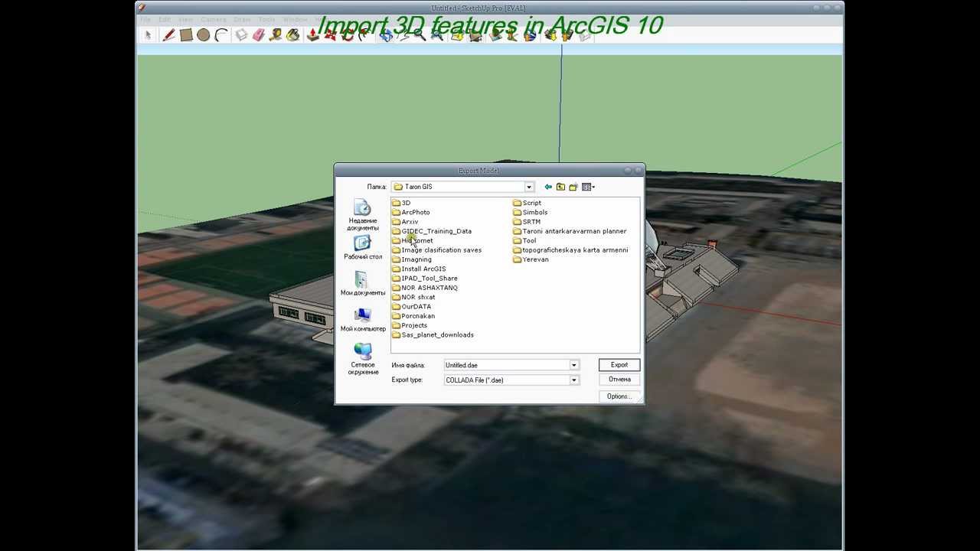
Task: Click the Export button
Action: tap(619, 365)
